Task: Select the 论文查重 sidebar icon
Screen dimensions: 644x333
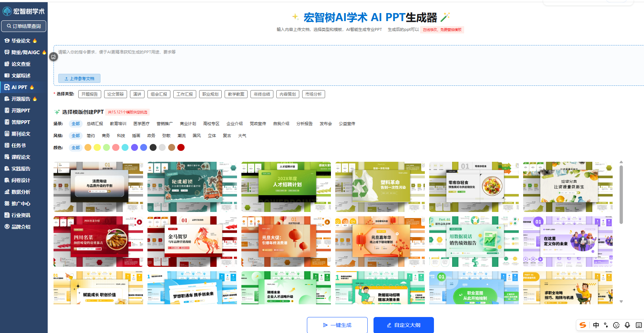Action: [7, 64]
